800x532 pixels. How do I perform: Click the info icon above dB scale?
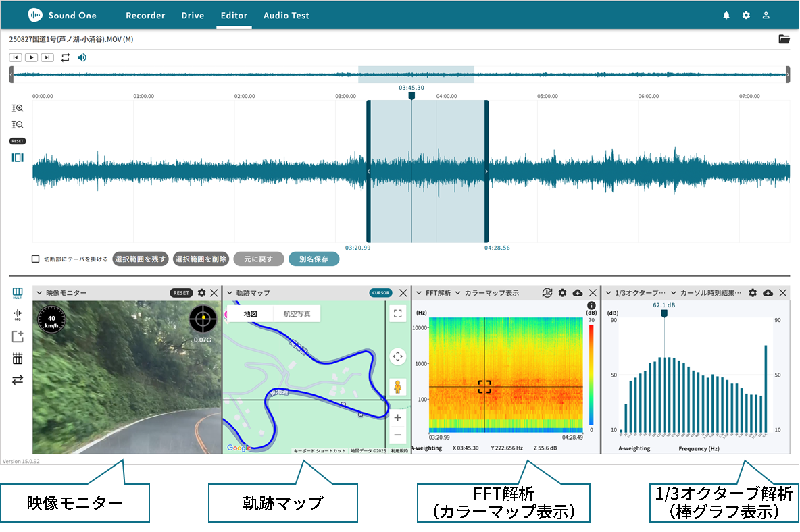(x=591, y=306)
